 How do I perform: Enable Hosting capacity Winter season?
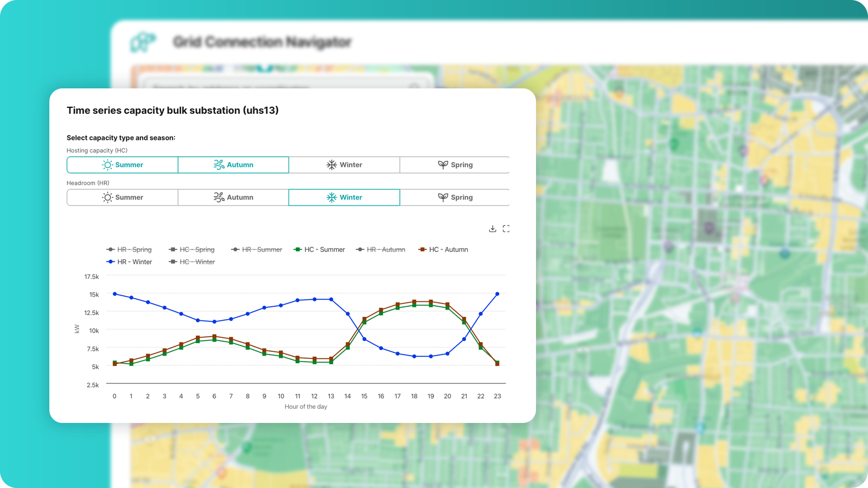344,165
